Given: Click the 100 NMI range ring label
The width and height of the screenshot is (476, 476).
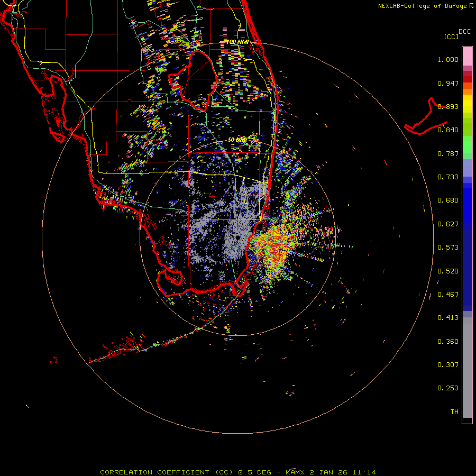Looking at the screenshot, I should (x=237, y=42).
